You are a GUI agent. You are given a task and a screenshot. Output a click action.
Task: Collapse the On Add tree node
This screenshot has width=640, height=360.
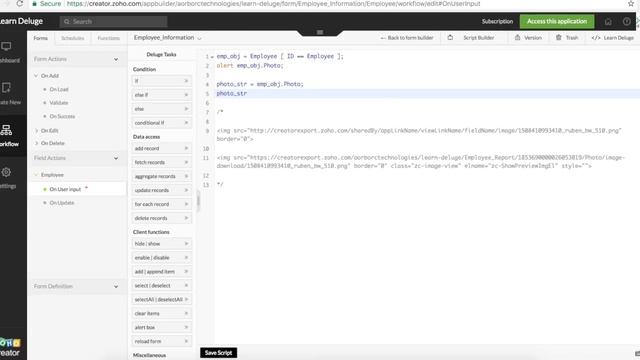pos(36,76)
